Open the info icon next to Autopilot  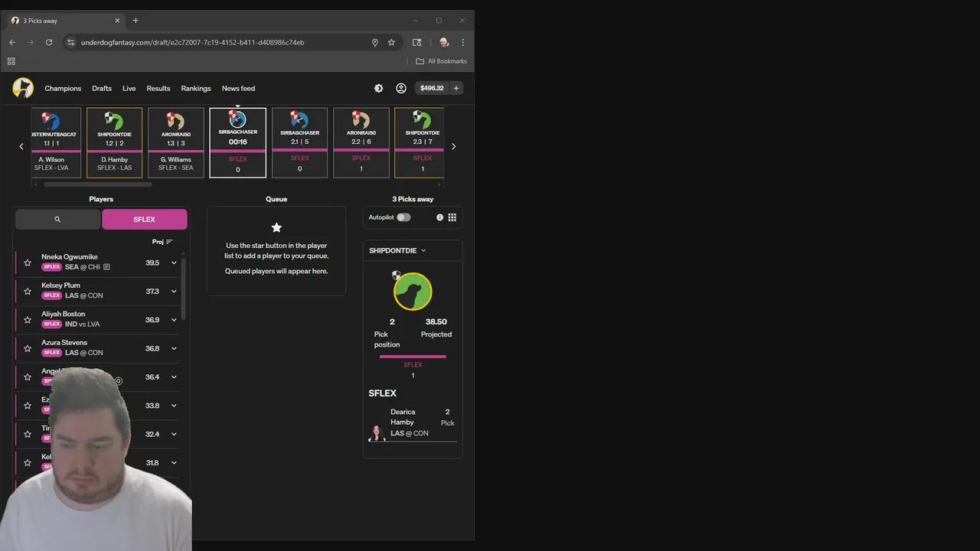(x=439, y=217)
